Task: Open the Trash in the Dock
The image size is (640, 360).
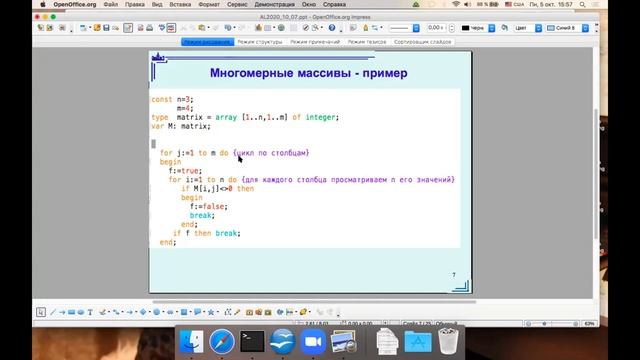Action: 448,341
